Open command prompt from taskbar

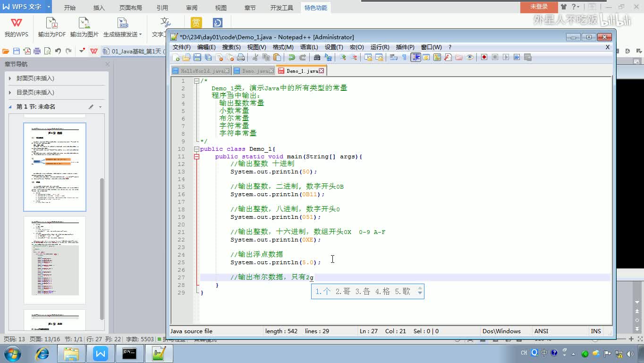coord(129,354)
